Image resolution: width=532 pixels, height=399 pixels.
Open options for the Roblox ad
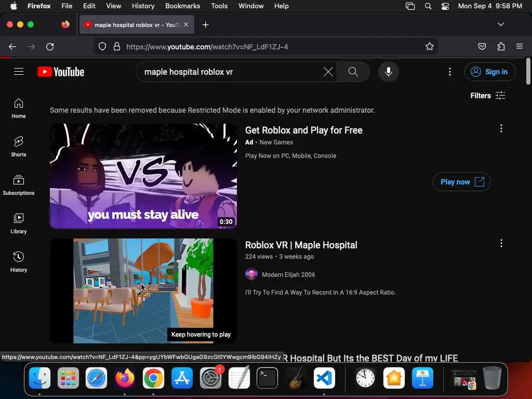tap(501, 128)
